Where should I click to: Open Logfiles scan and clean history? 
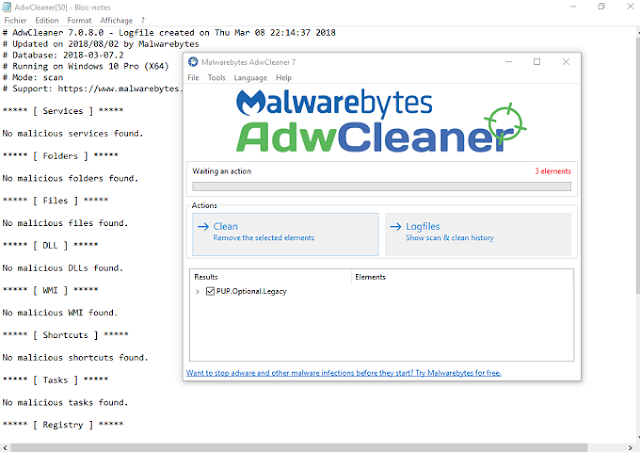(478, 234)
